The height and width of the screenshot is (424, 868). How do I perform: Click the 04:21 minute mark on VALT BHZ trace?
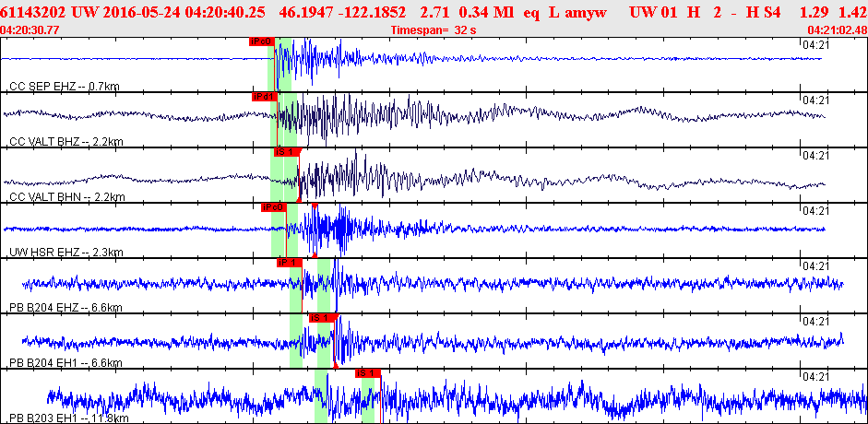click(816, 100)
